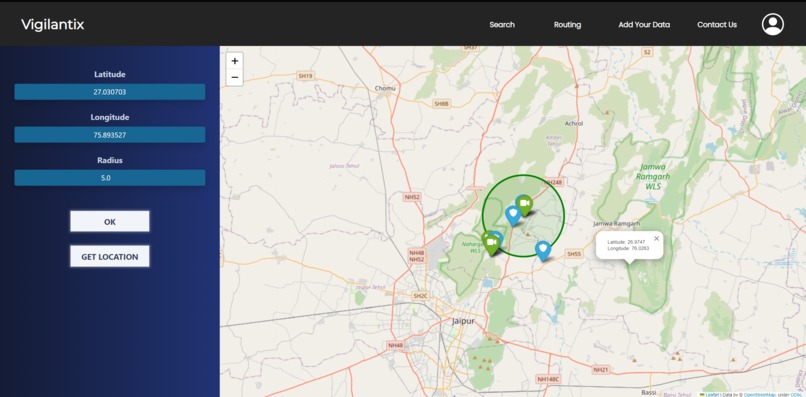806x397 pixels.
Task: Click the Achrol label on map
Action: (574, 123)
